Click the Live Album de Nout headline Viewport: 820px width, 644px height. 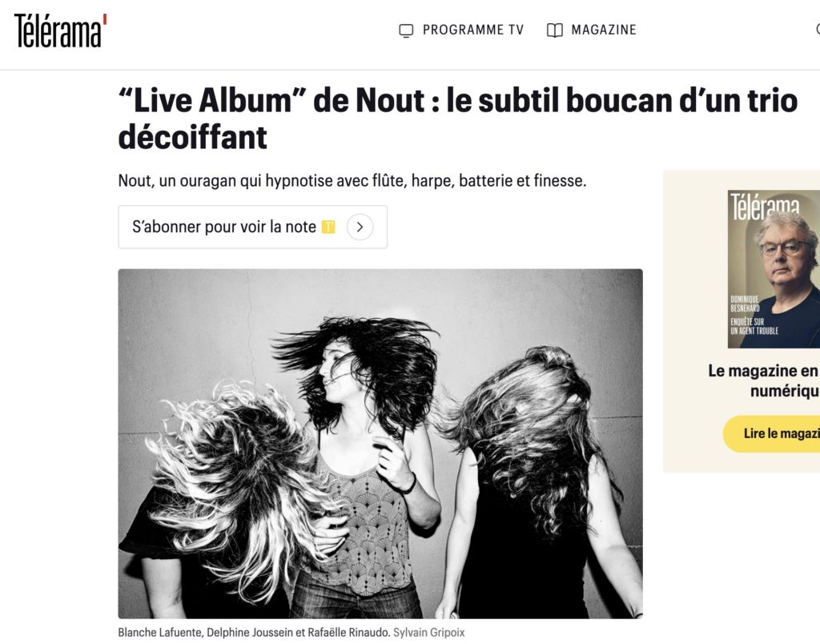(x=457, y=119)
